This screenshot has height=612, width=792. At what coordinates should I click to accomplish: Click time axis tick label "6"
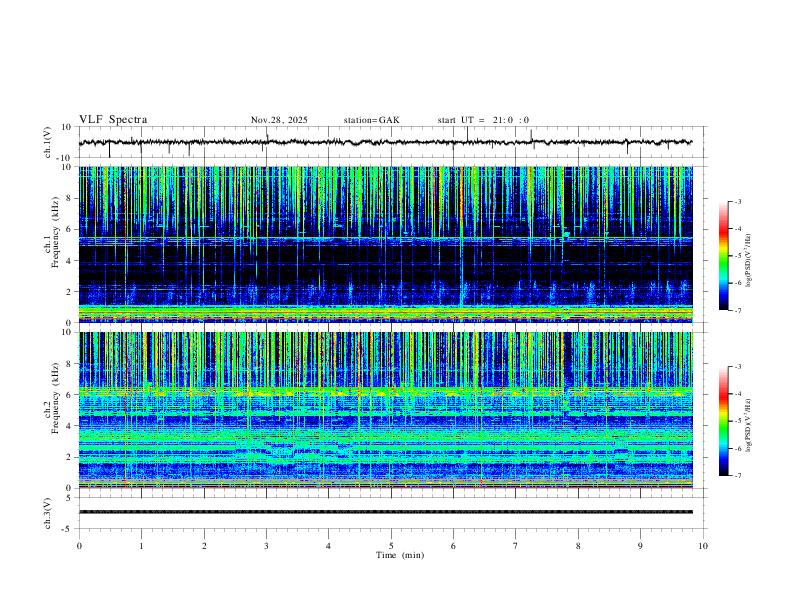point(453,546)
